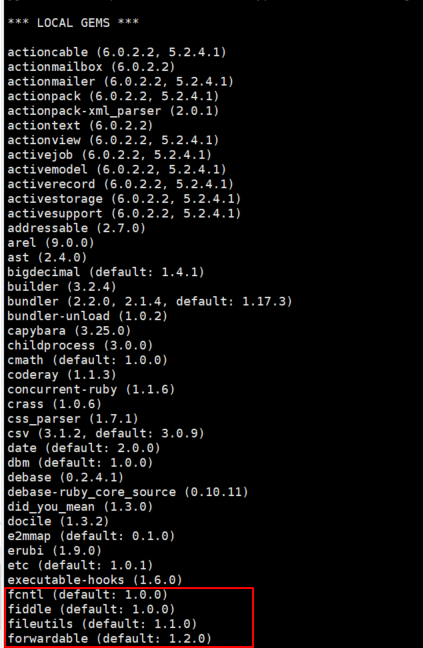The image size is (423, 648).
Task: Click the actionpack-xml_parser (2.0.1) line
Action: tap(113, 111)
